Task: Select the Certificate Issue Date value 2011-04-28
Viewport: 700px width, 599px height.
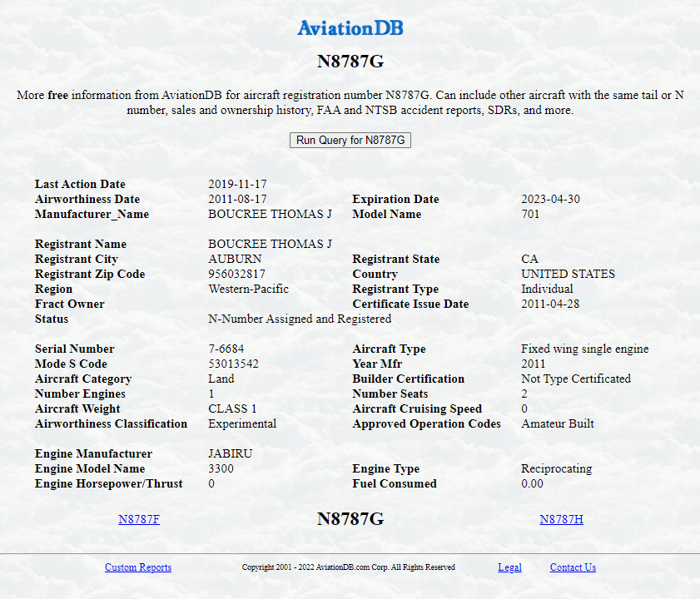Action: click(550, 304)
